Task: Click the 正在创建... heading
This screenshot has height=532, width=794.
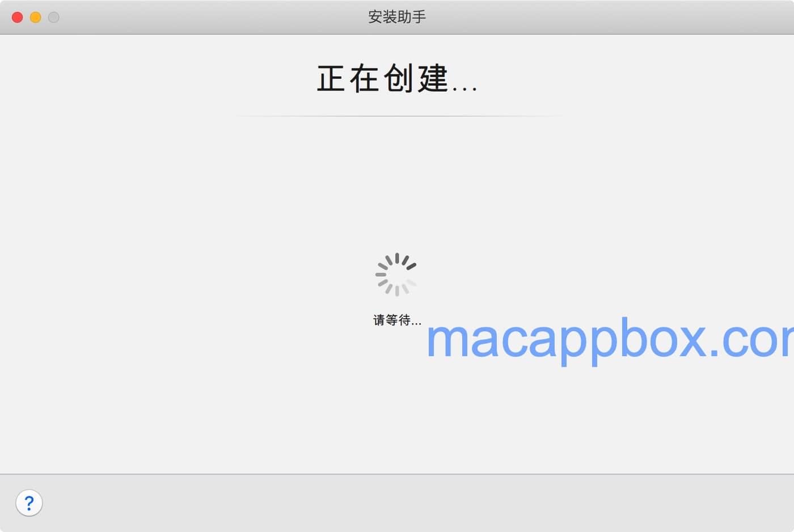Action: point(397,78)
